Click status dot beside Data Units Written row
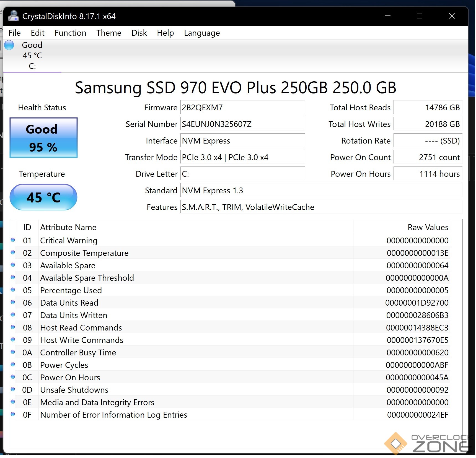476x458 pixels. click(x=13, y=315)
